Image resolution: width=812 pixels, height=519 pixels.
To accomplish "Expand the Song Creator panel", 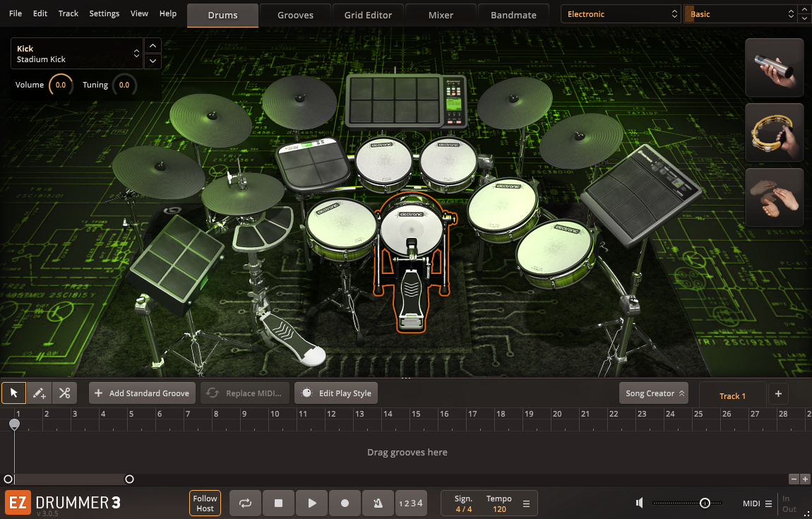I will [x=654, y=393].
